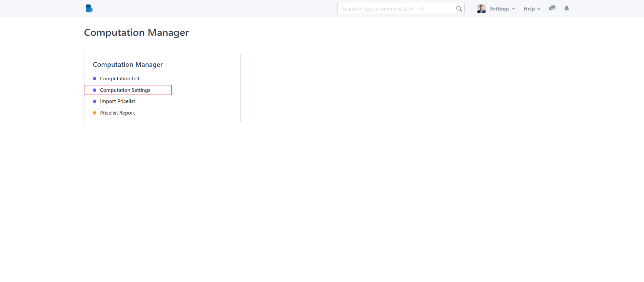Viewport: 644px width, 282px height.
Task: Open the notifications bell
Action: coord(567,8)
